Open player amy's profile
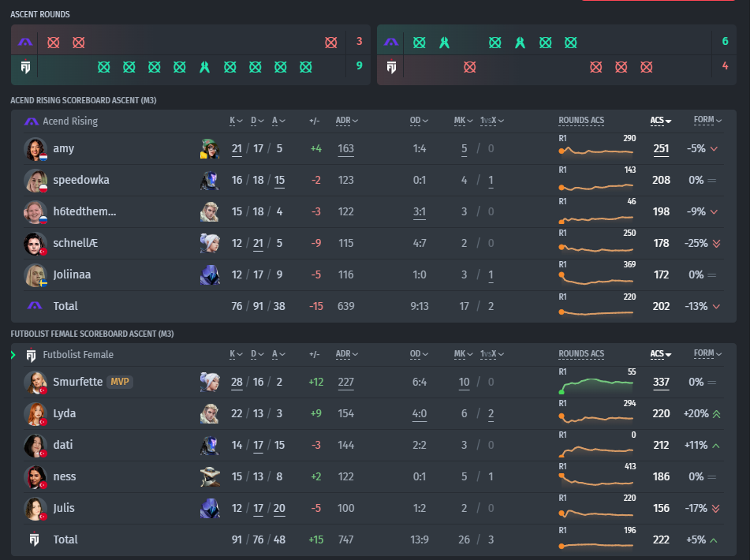 point(64,149)
